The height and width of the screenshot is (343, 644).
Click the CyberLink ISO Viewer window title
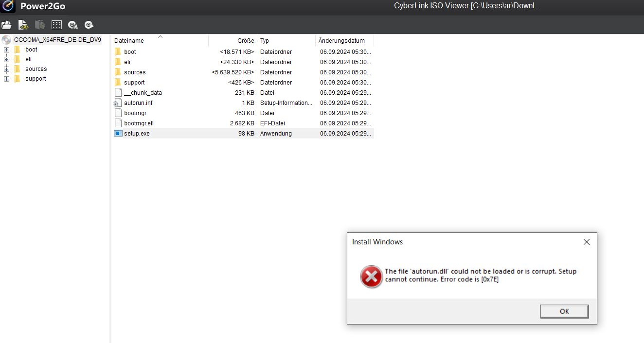point(467,6)
